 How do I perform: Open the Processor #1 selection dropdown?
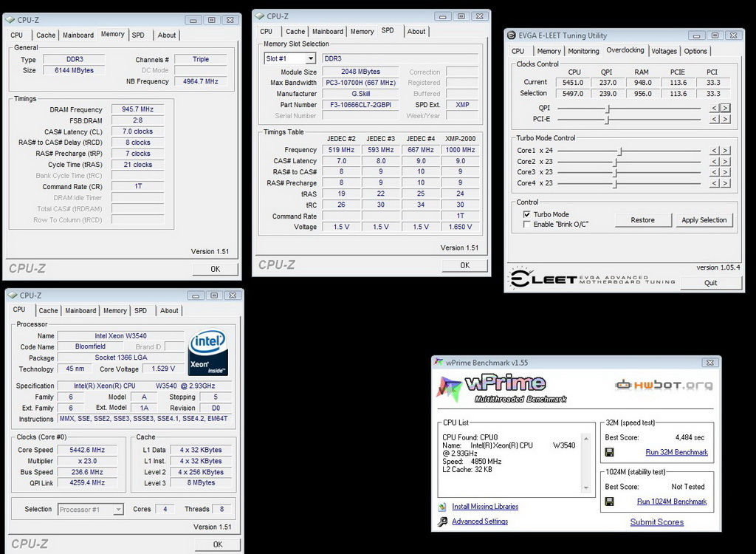pyautogui.click(x=118, y=510)
